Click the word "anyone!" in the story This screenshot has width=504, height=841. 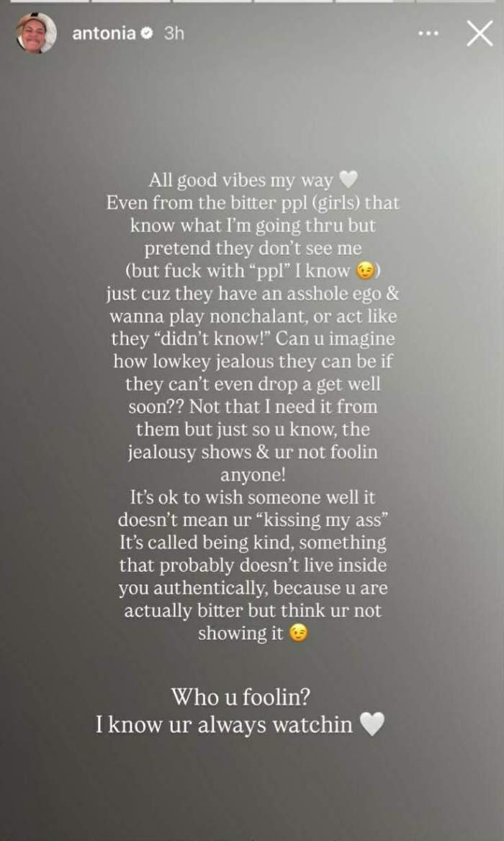[252, 475]
